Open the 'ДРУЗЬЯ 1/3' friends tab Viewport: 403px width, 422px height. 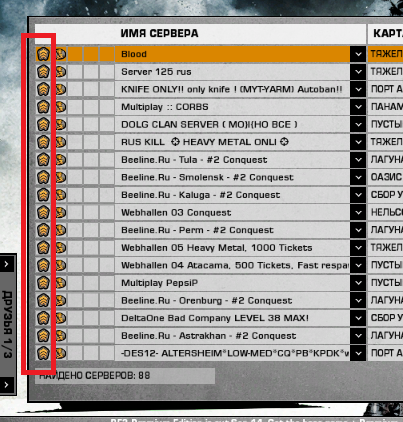(x=7, y=324)
